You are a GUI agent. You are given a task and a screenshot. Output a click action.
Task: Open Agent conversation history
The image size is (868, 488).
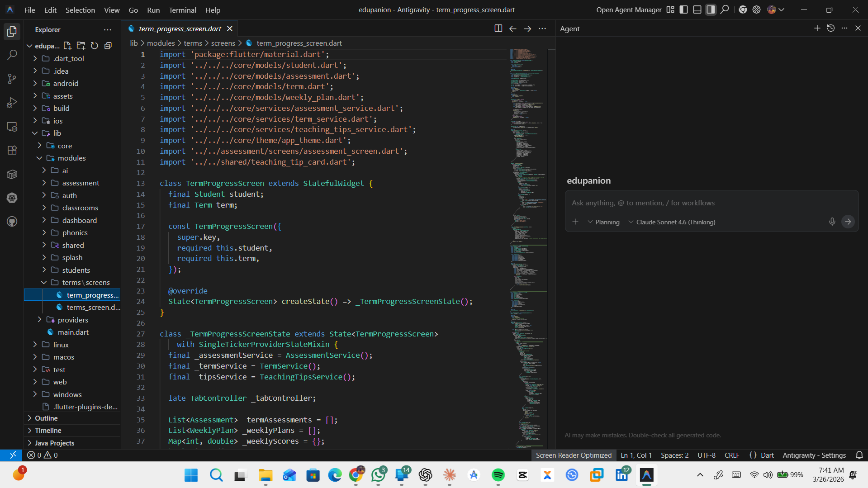click(831, 28)
